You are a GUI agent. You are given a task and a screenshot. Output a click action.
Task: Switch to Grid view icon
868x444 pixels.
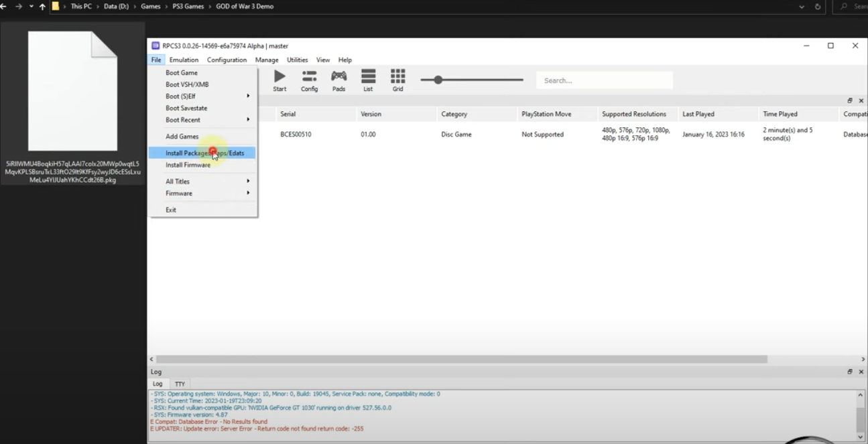coord(398,76)
